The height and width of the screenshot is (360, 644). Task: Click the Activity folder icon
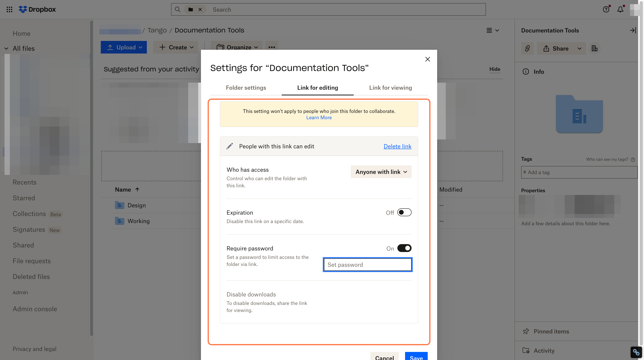tap(526, 351)
